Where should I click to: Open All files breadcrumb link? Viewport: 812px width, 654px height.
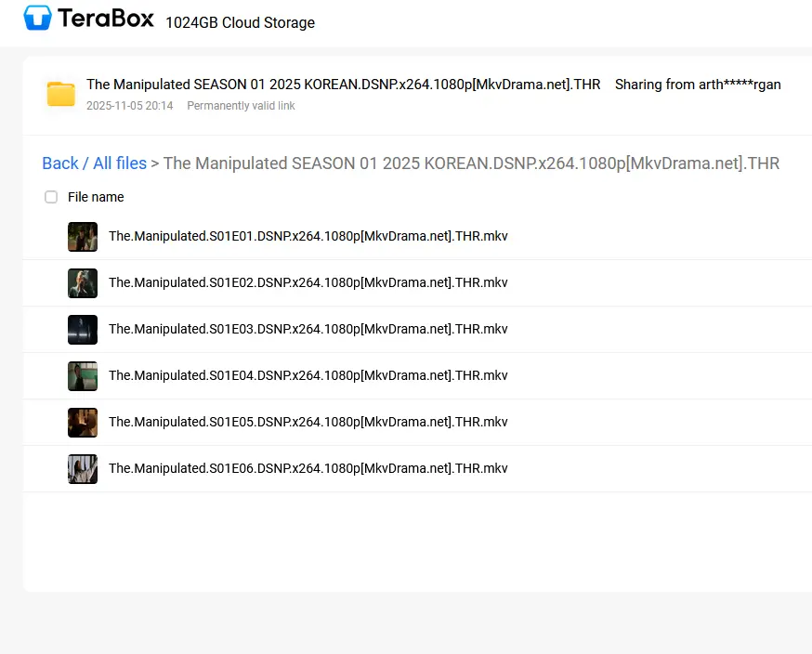pos(120,163)
